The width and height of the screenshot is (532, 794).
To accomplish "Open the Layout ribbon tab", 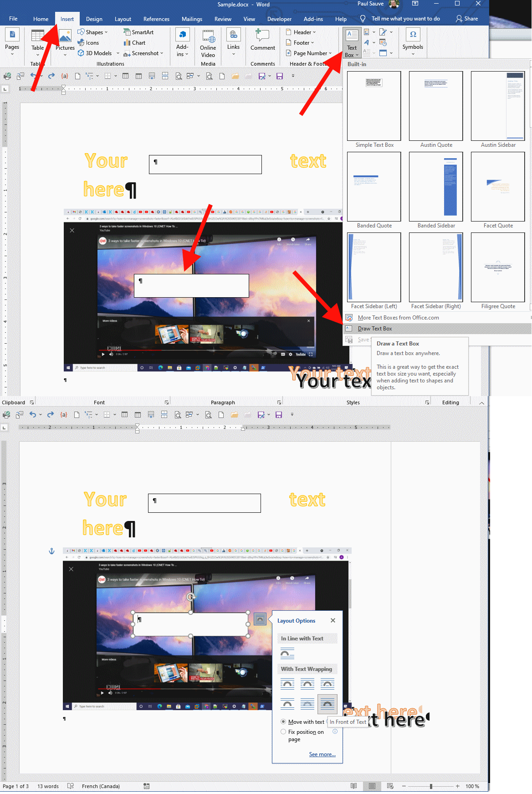I will (123, 19).
